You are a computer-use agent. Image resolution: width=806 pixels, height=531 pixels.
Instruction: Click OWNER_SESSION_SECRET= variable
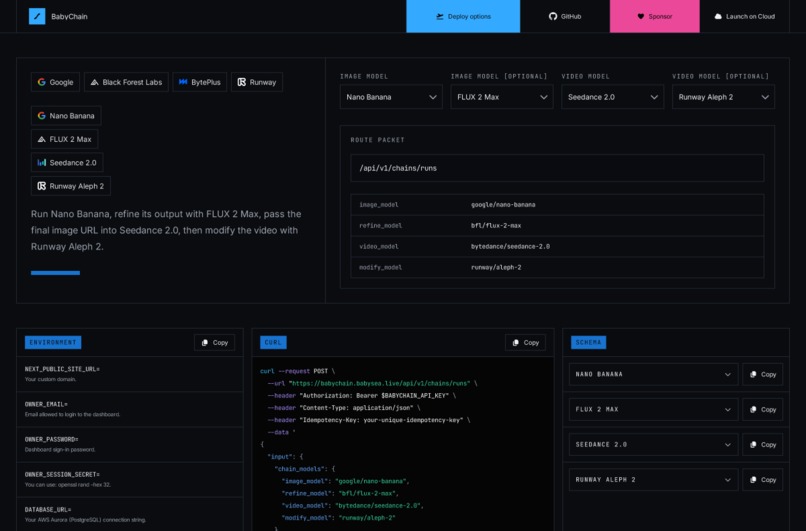(62, 474)
